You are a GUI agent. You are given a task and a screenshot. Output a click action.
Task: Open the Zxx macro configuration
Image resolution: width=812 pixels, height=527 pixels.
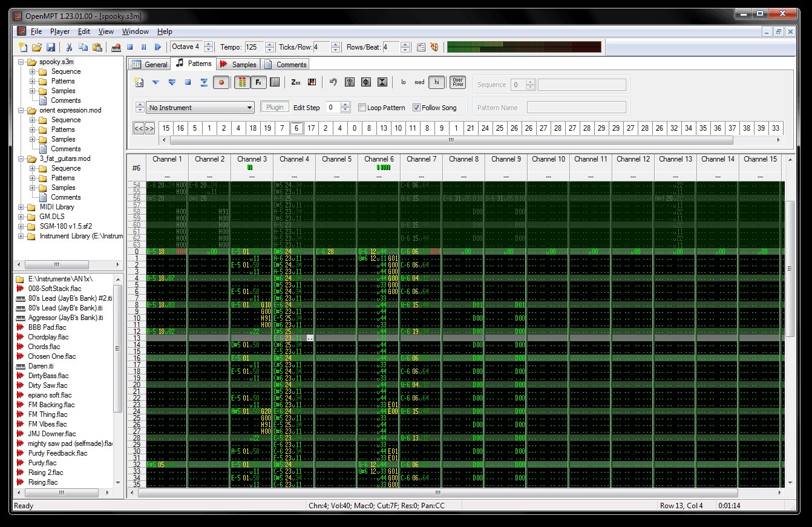pyautogui.click(x=296, y=83)
